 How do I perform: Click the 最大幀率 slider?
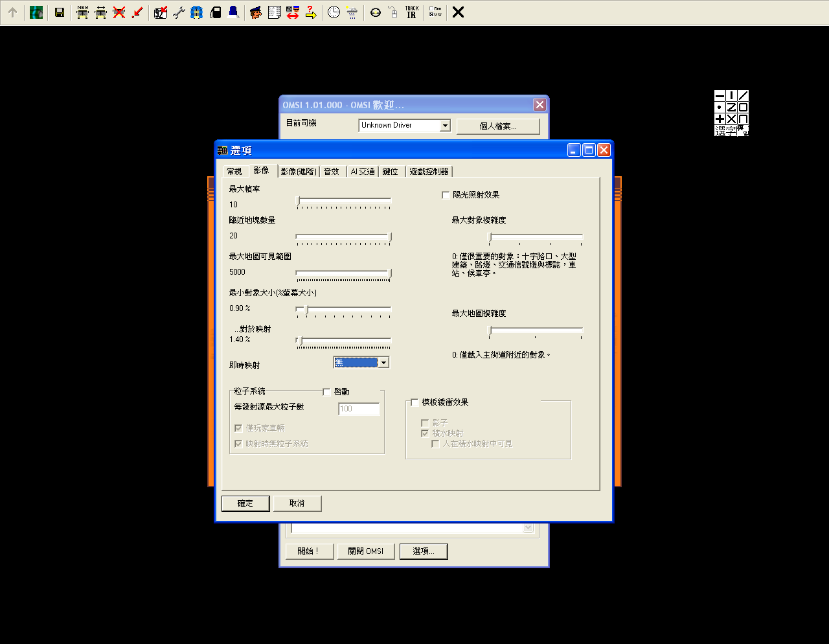[343, 201]
